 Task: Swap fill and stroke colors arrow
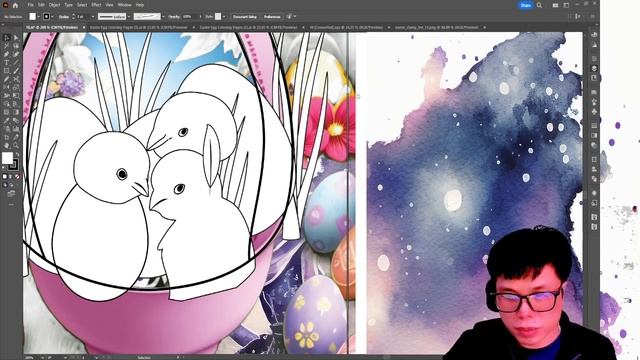[17, 154]
